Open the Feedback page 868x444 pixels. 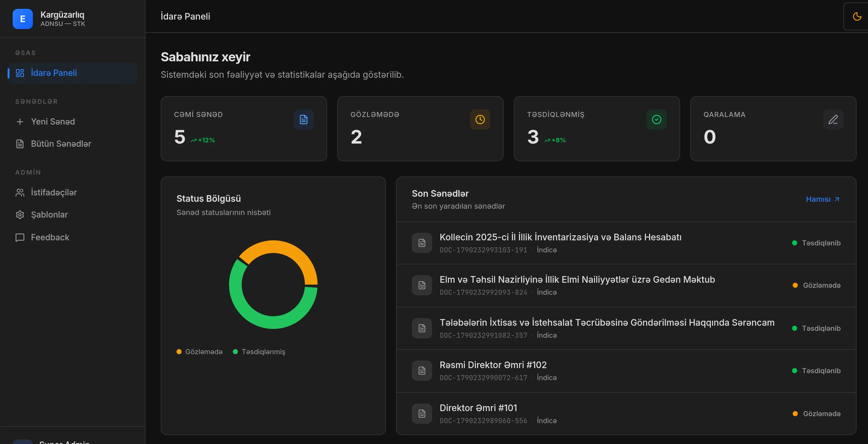click(x=72, y=237)
